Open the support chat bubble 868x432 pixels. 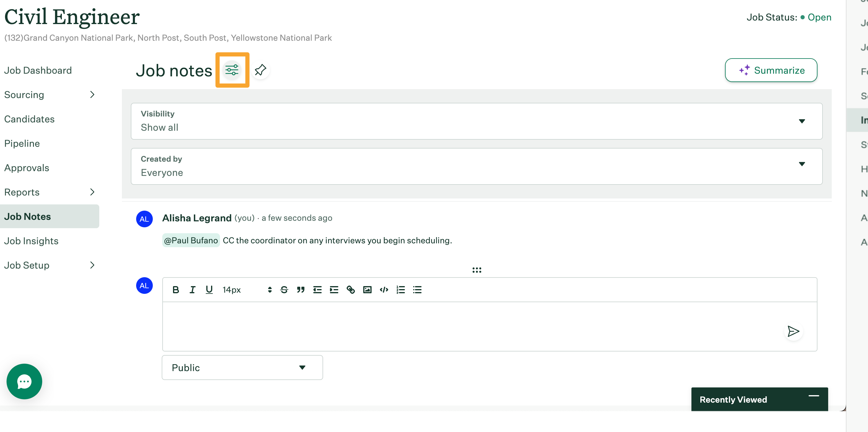(24, 381)
